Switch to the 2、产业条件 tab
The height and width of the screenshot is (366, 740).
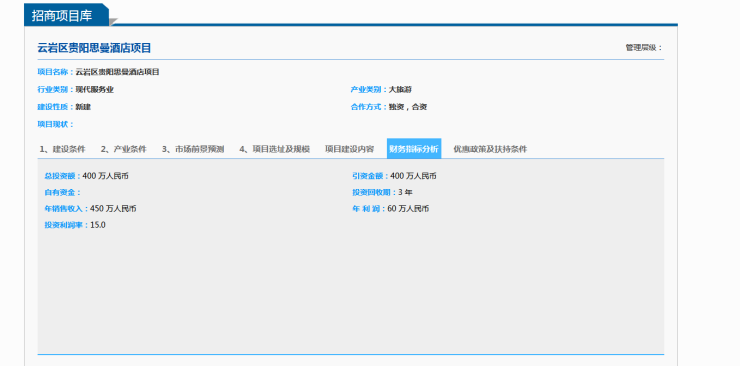(124, 149)
